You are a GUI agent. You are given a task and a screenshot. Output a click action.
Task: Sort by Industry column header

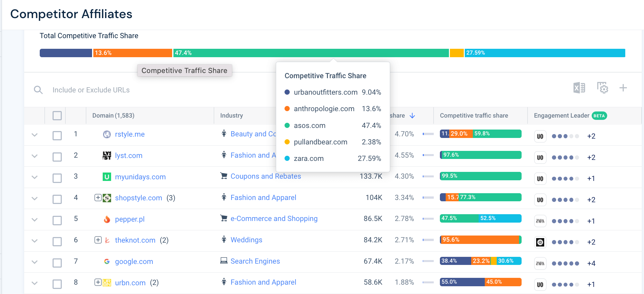click(232, 116)
